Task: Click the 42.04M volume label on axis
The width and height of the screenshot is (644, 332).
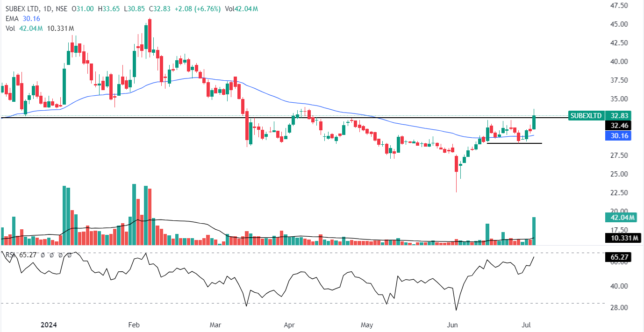Action: tap(620, 217)
